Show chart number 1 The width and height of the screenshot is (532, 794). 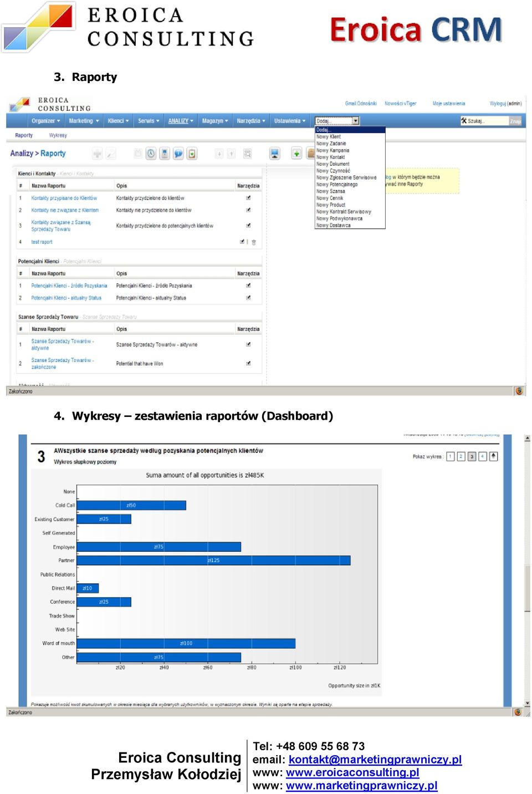point(451,456)
